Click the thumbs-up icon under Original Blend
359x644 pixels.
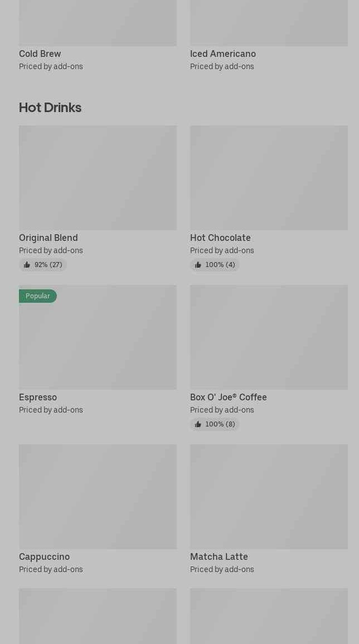click(x=27, y=265)
